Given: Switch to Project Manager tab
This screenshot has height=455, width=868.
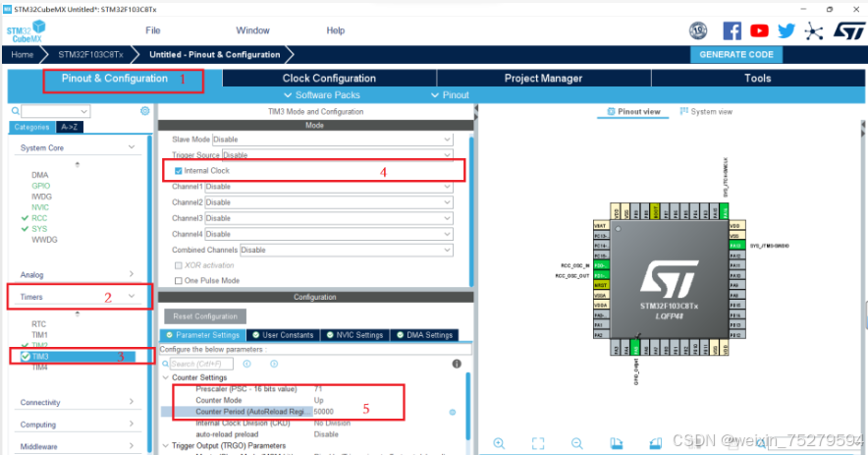Looking at the screenshot, I should coord(543,79).
